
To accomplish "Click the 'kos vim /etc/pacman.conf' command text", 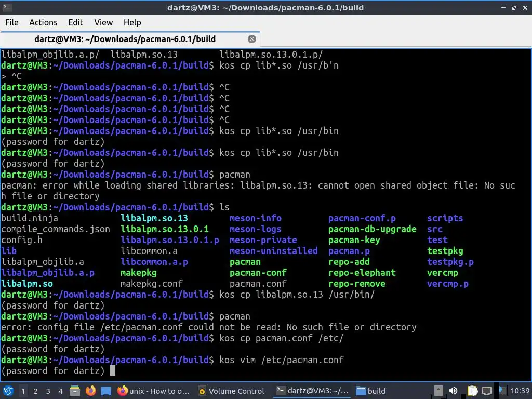I will 281,360.
